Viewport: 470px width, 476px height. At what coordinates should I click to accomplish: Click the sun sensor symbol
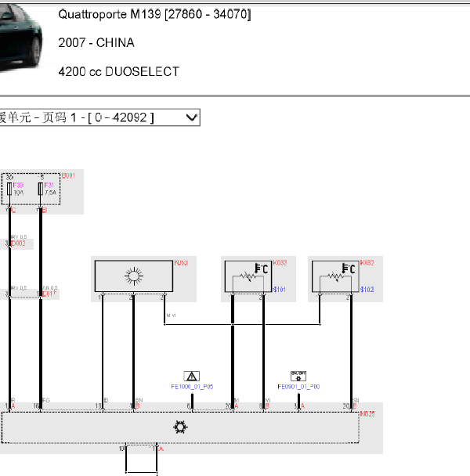(134, 276)
